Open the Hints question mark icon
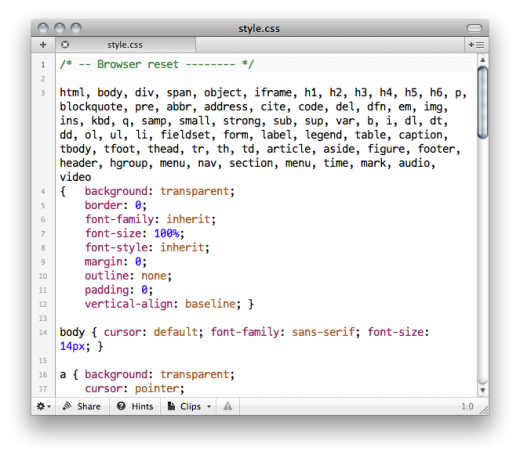The image size is (520, 458). coord(121,406)
